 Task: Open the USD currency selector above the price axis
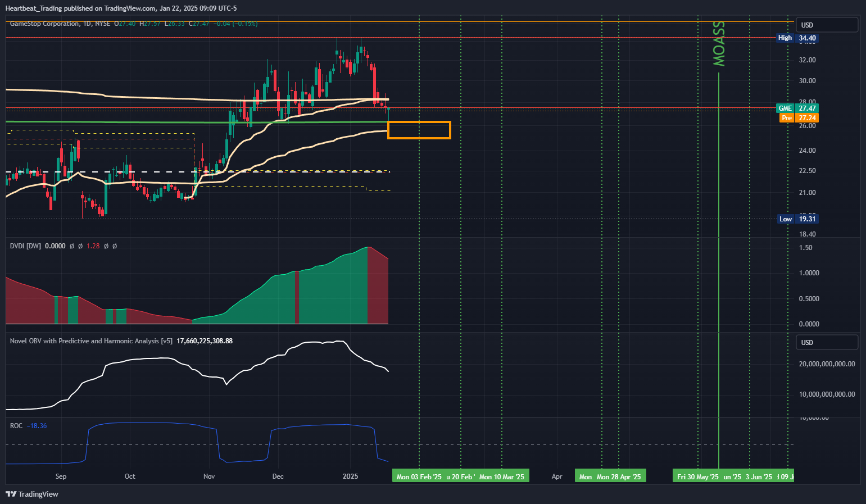[x=827, y=25]
